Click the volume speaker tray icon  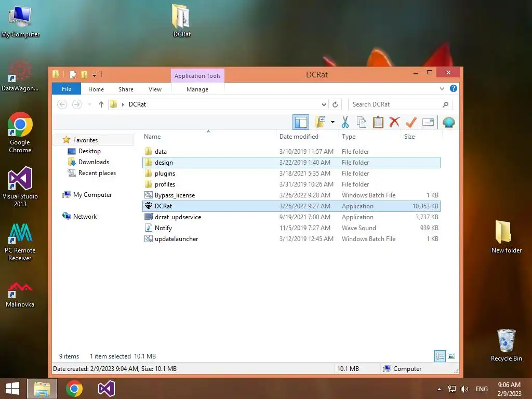coord(464,389)
